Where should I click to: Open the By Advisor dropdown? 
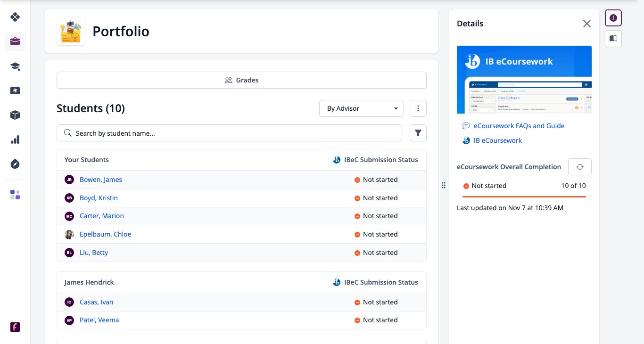coord(362,108)
